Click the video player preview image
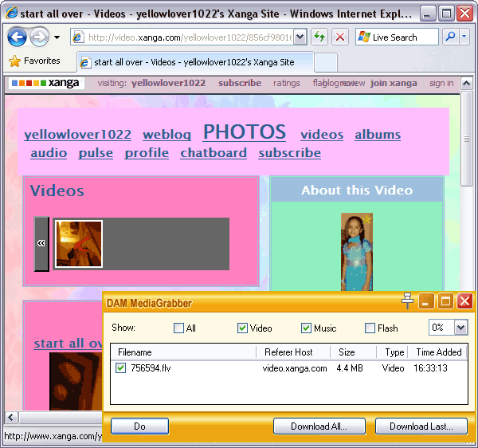Viewport: 478px width, 448px height. [76, 381]
